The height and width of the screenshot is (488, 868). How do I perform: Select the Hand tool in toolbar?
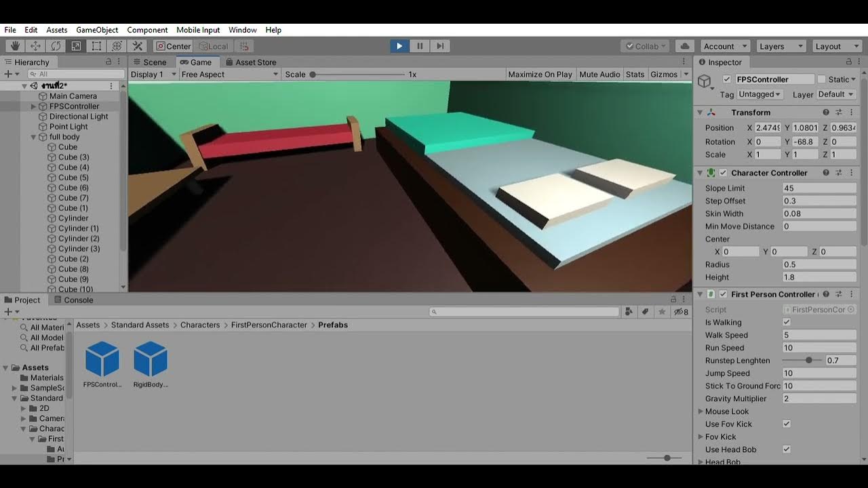point(15,46)
